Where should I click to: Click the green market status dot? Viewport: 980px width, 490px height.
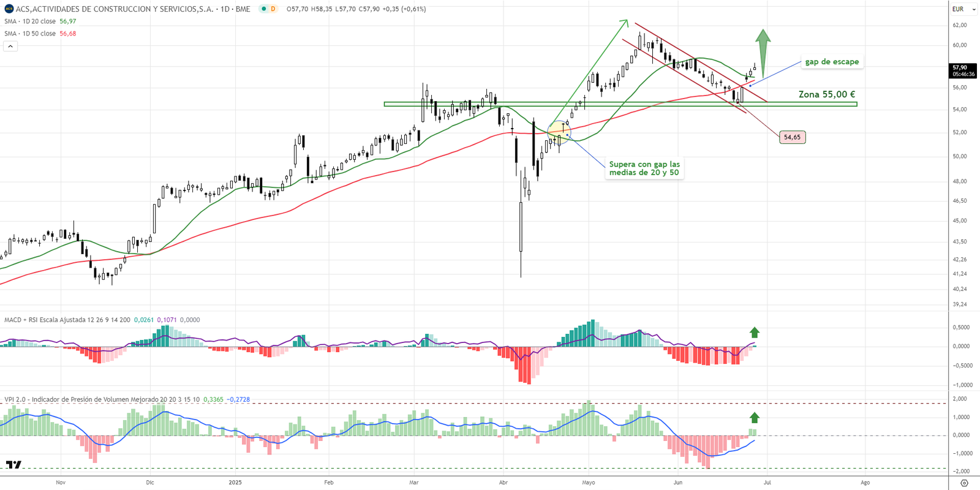pyautogui.click(x=263, y=9)
